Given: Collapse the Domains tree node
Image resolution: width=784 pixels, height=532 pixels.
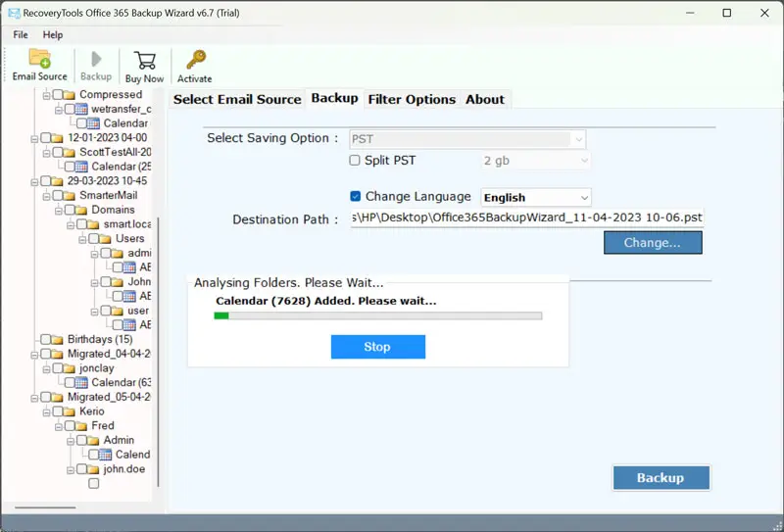Looking at the screenshot, I should point(59,211).
